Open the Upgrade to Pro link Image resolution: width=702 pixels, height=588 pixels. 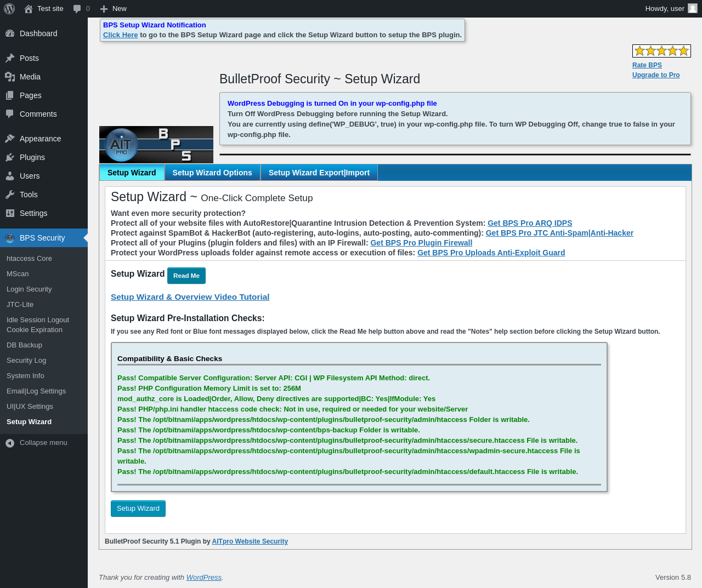(656, 75)
